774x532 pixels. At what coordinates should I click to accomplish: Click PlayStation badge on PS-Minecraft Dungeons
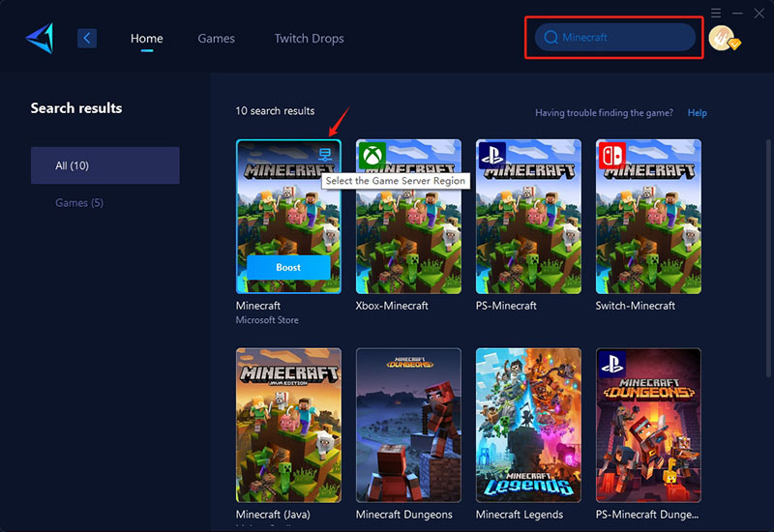[x=612, y=365]
